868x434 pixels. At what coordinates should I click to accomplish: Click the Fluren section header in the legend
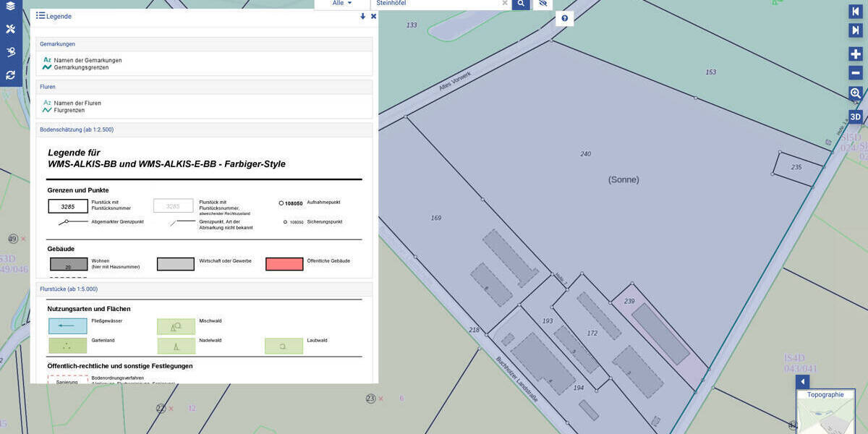[204, 87]
